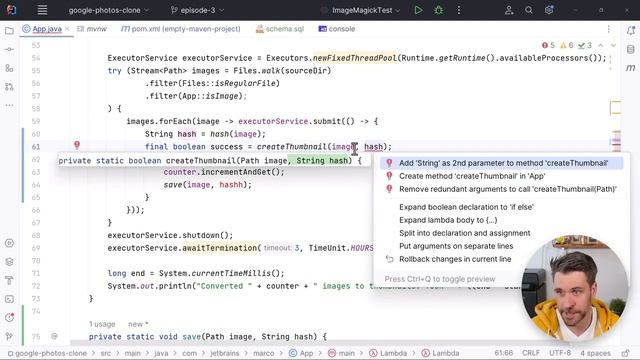Open the Services layers icon in sidebar
The width and height of the screenshot is (640, 360).
pyautogui.click(x=9, y=262)
